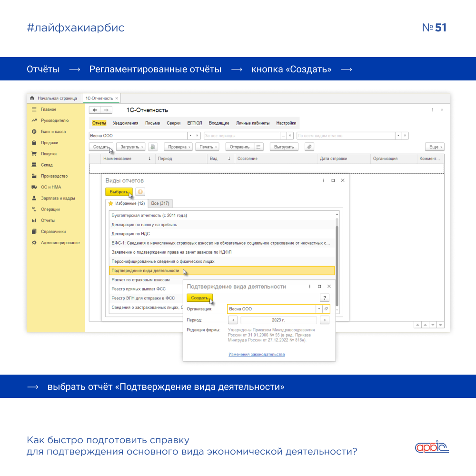Viewport: 476px width, 476px height.
Task: Open the Отчеты sidebar section
Action: click(48, 220)
